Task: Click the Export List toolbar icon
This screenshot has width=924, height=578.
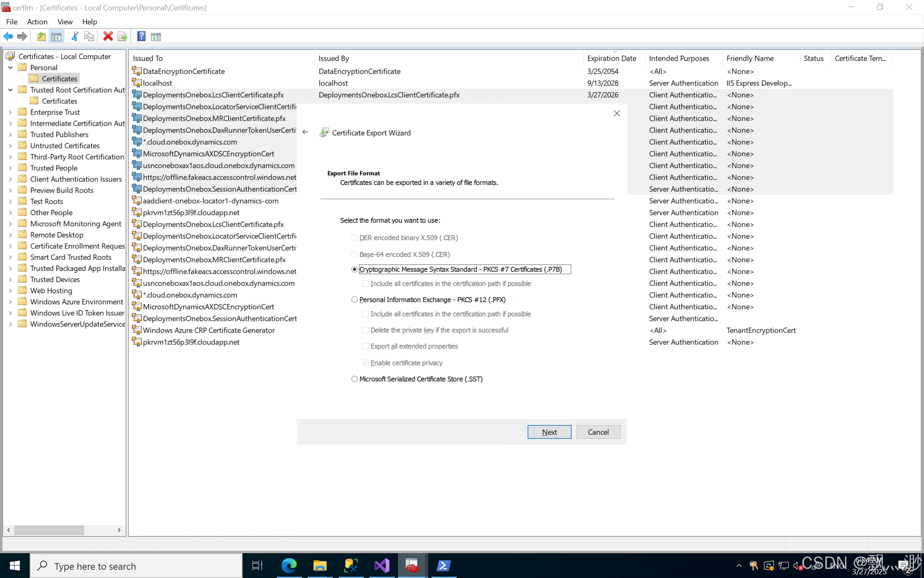Action: tap(123, 36)
